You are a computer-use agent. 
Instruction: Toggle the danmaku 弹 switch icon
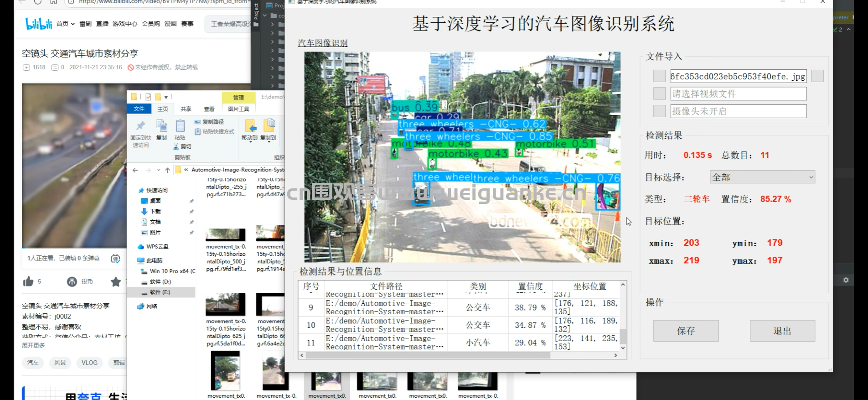pos(116,259)
